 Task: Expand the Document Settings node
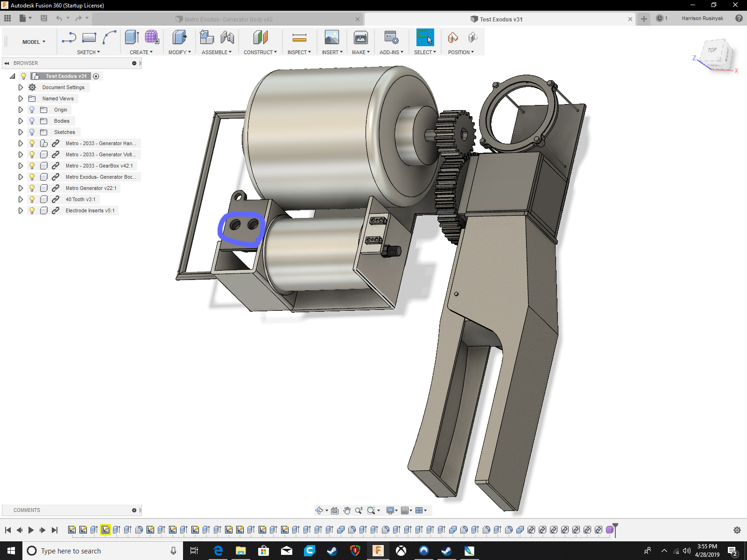pos(21,87)
